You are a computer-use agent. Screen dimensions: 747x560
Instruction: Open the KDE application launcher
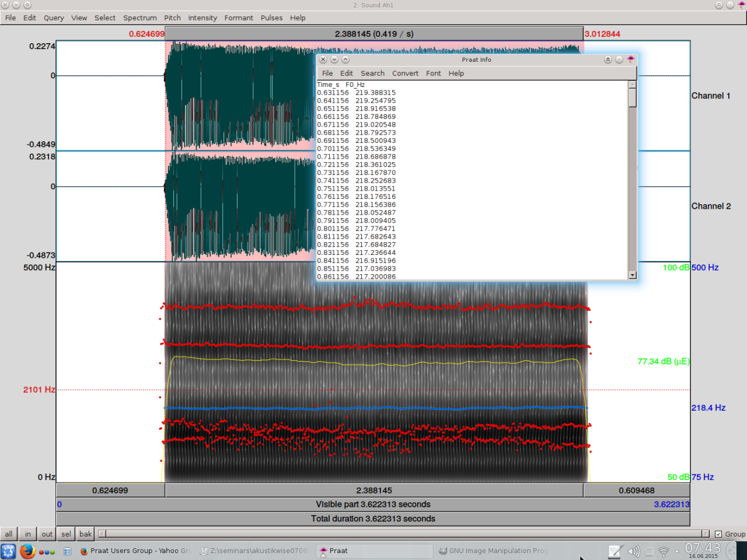pos(8,551)
